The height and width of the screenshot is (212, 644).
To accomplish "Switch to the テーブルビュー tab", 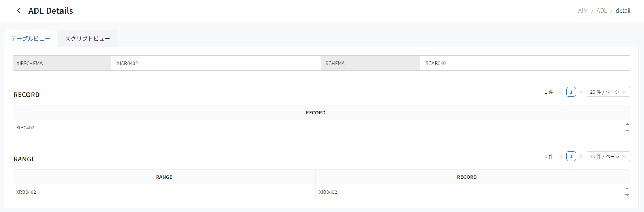I will (31, 39).
